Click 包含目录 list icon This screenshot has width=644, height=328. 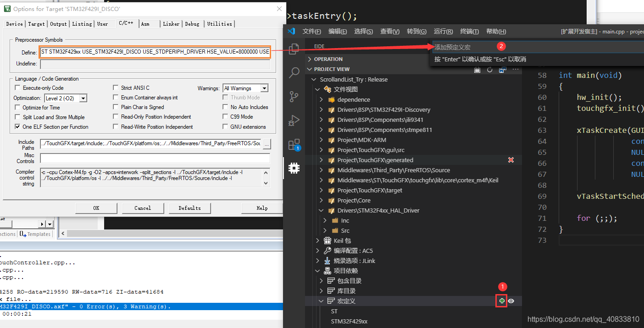coord(332,281)
